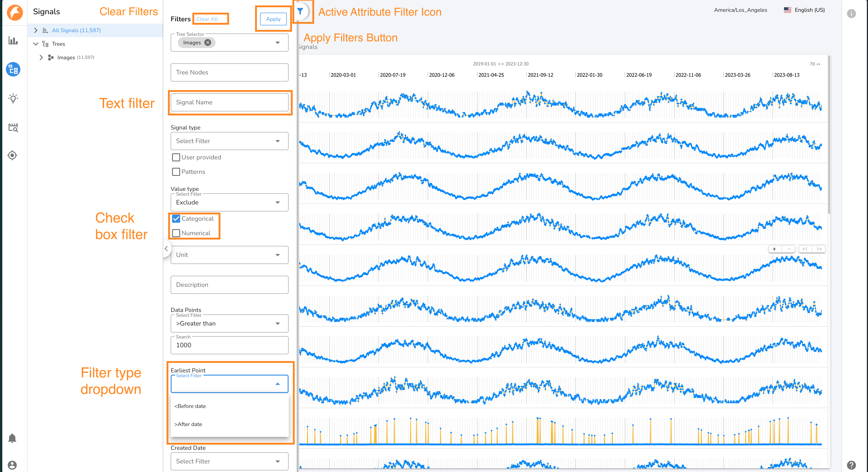Open the Unit dropdown

(230, 255)
